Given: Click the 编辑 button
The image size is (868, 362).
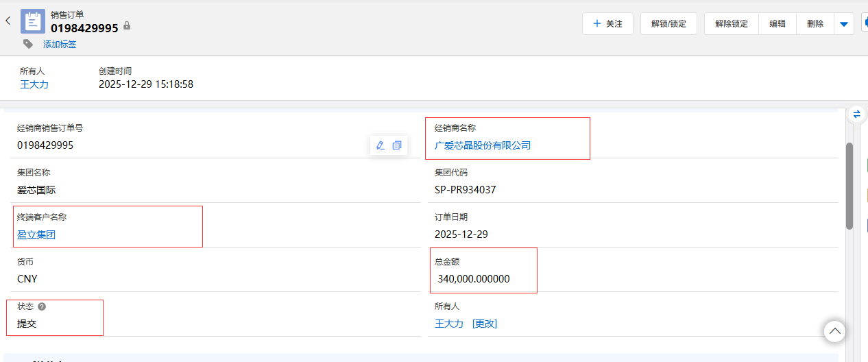Looking at the screenshot, I should (777, 23).
